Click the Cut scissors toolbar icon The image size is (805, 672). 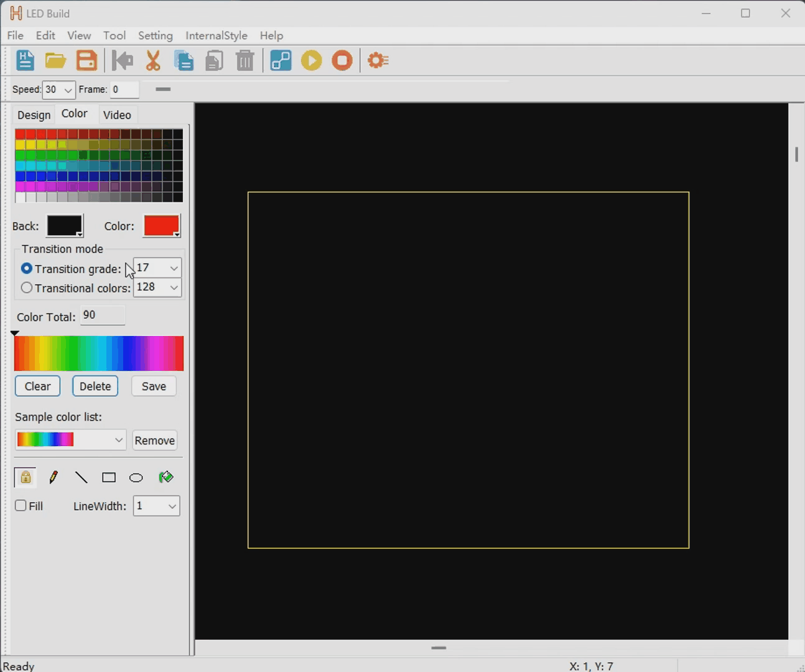[x=153, y=60]
